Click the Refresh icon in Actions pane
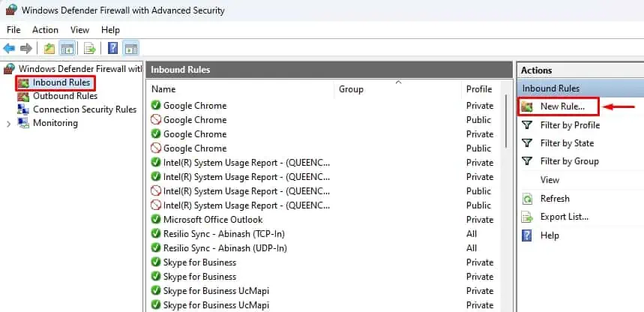 pos(527,199)
